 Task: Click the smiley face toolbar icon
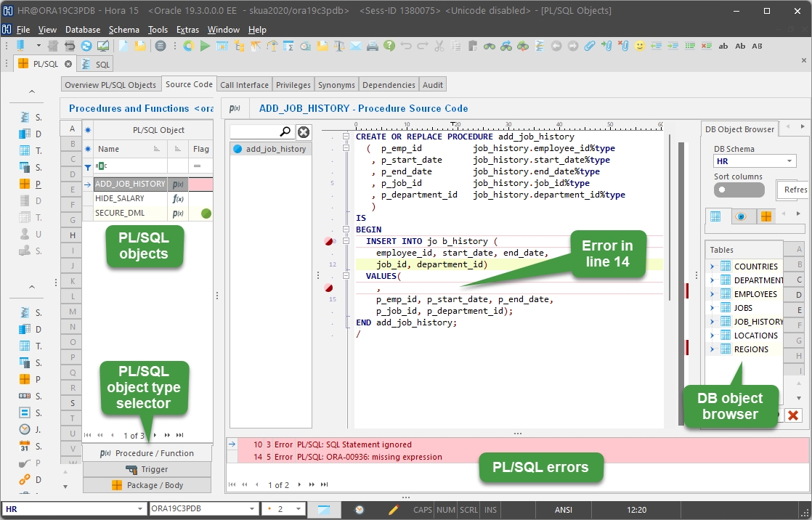pyautogui.click(x=640, y=46)
